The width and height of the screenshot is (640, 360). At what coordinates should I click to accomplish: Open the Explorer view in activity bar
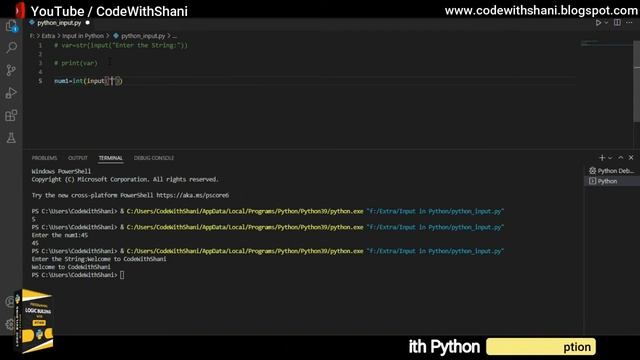[11, 27]
